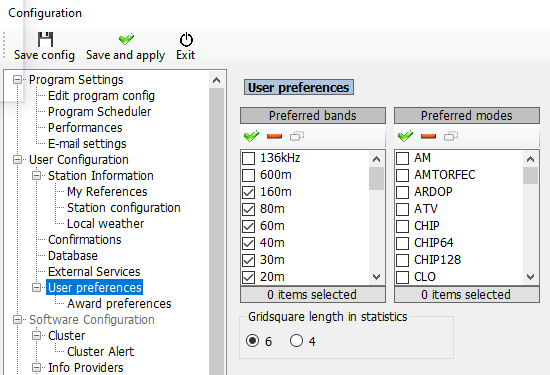Click the Exit power icon
The width and height of the screenshot is (550, 375).
click(x=186, y=40)
